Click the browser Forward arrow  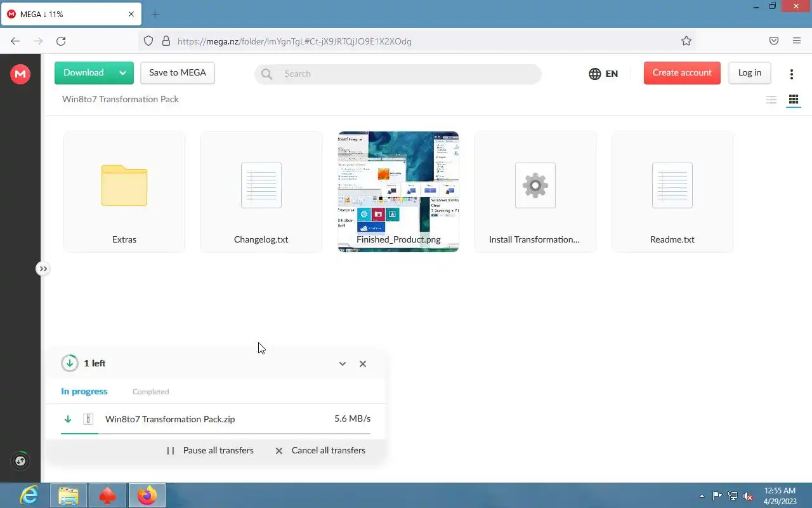38,41
